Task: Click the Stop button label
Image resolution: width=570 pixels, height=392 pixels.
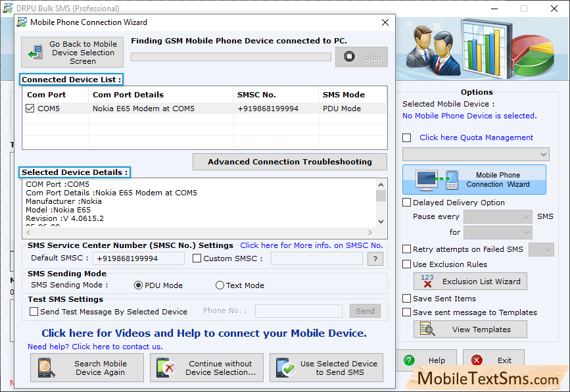Action: pyautogui.click(x=373, y=57)
